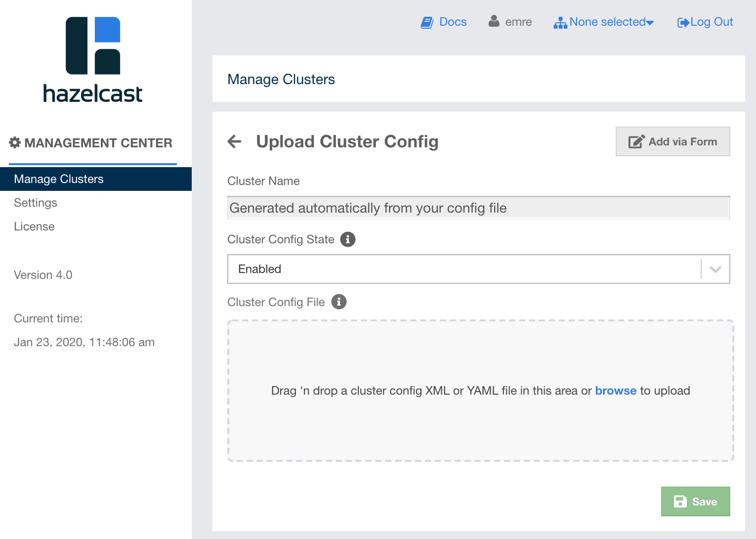Image resolution: width=756 pixels, height=539 pixels.
Task: Click the cluster sitemap icon in header
Action: click(560, 23)
